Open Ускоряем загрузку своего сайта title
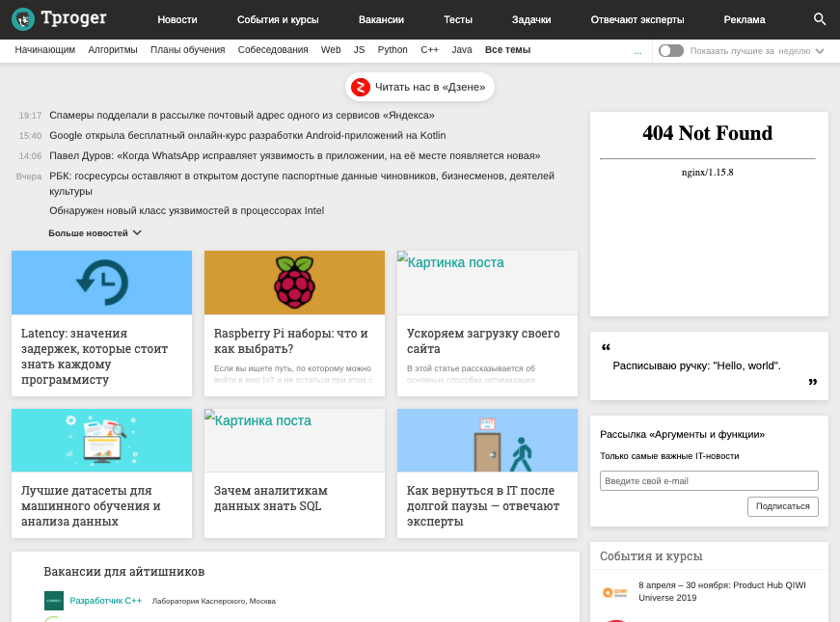Image resolution: width=840 pixels, height=622 pixels. point(483,340)
